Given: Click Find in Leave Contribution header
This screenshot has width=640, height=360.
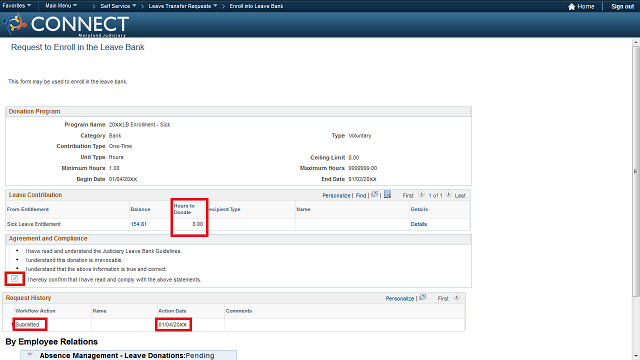Looking at the screenshot, I should pyautogui.click(x=361, y=196).
